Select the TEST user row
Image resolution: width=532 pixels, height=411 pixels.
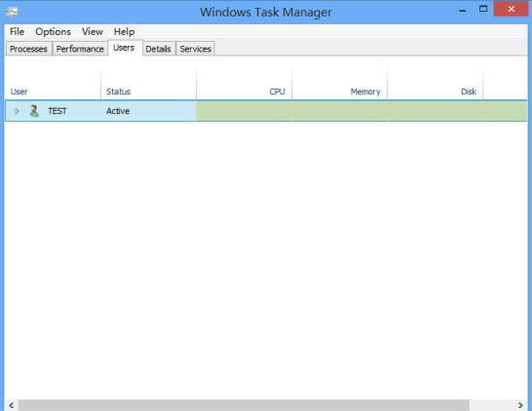click(x=266, y=111)
